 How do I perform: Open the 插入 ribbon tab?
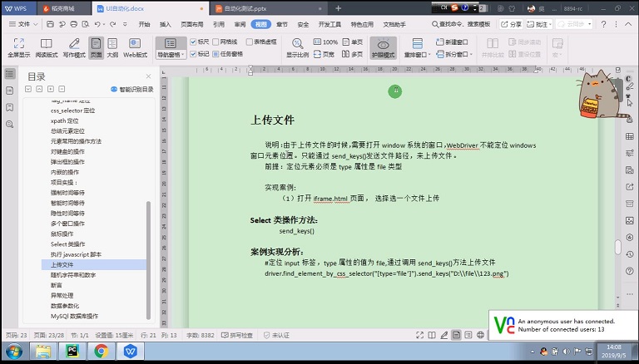click(165, 24)
